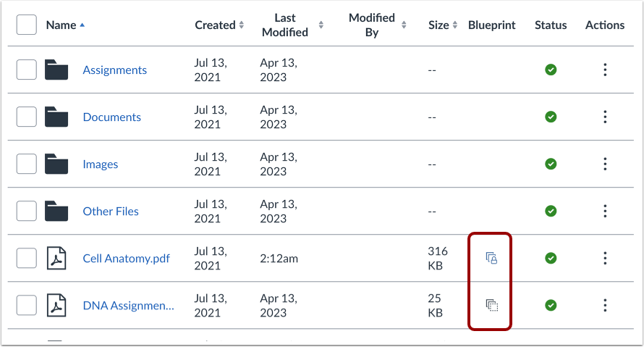This screenshot has height=347, width=644.
Task: Click the Status column header
Action: (x=551, y=25)
